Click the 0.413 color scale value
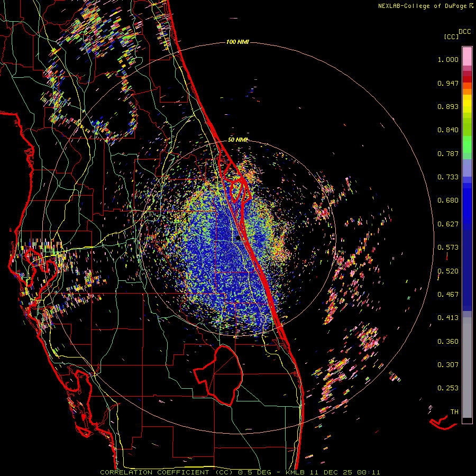Viewport: 476px width, 476px height. coord(448,318)
